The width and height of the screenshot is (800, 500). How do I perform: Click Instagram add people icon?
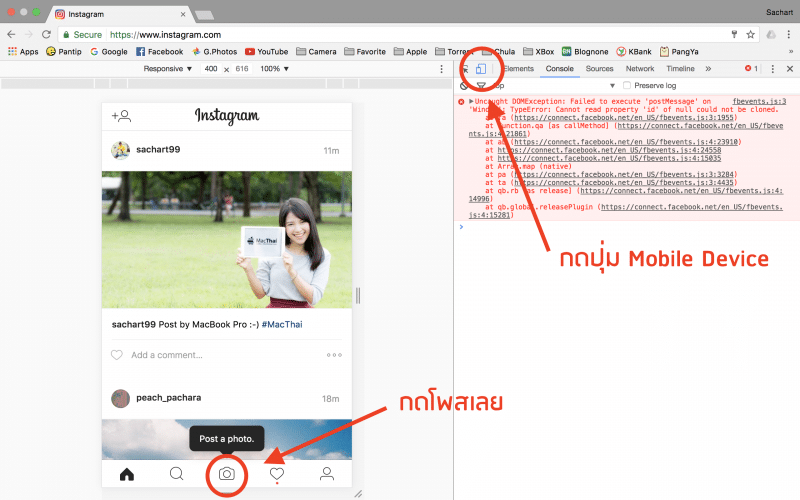point(121,116)
